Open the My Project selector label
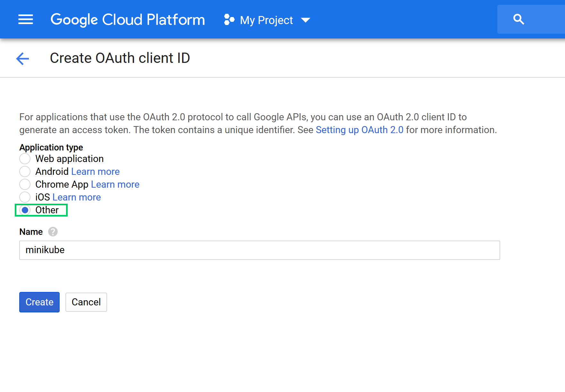565x392 pixels. point(266,20)
